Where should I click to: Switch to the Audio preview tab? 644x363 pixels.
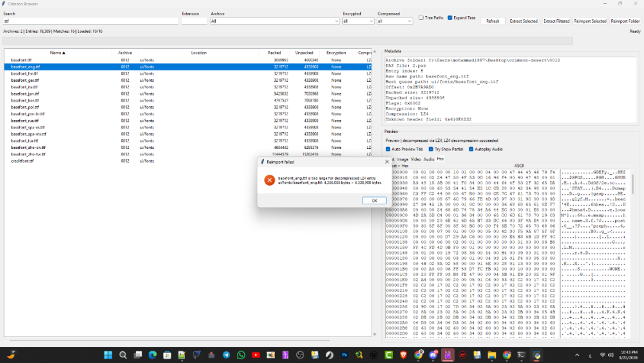pyautogui.click(x=428, y=159)
